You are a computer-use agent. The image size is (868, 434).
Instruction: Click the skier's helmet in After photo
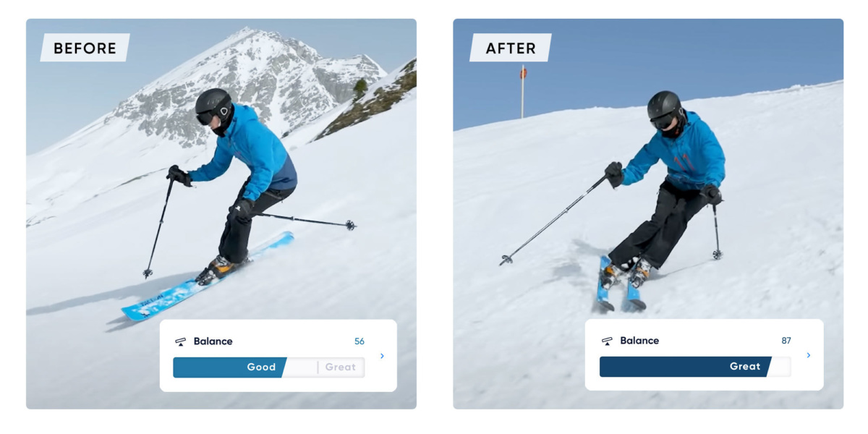tap(664, 106)
